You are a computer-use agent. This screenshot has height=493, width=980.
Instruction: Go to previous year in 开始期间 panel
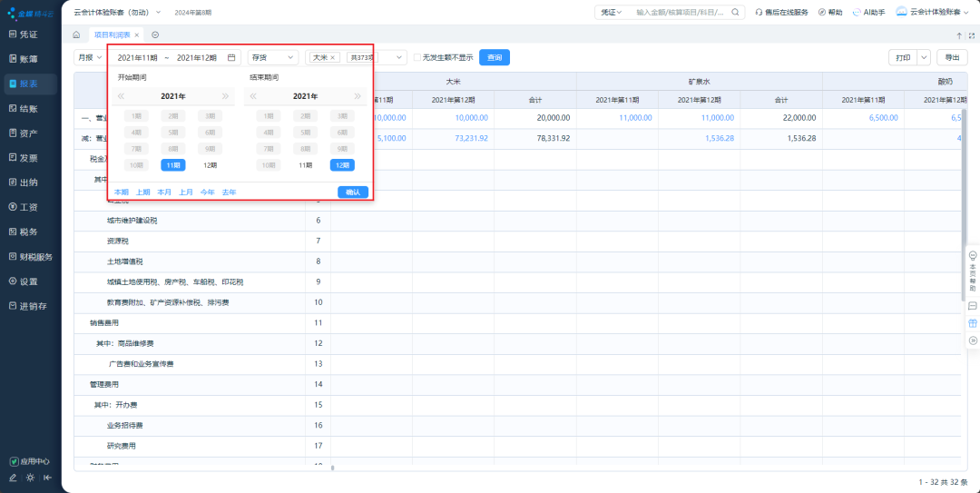pyautogui.click(x=122, y=96)
